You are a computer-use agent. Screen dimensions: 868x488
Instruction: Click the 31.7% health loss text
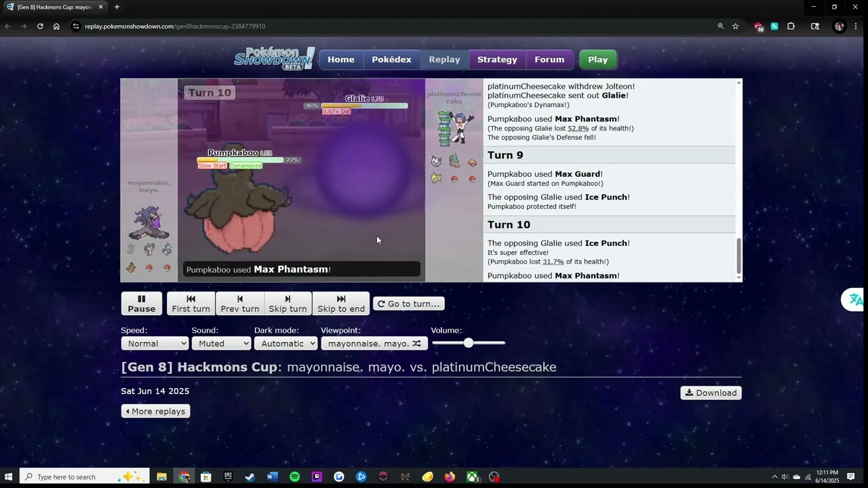tap(553, 262)
